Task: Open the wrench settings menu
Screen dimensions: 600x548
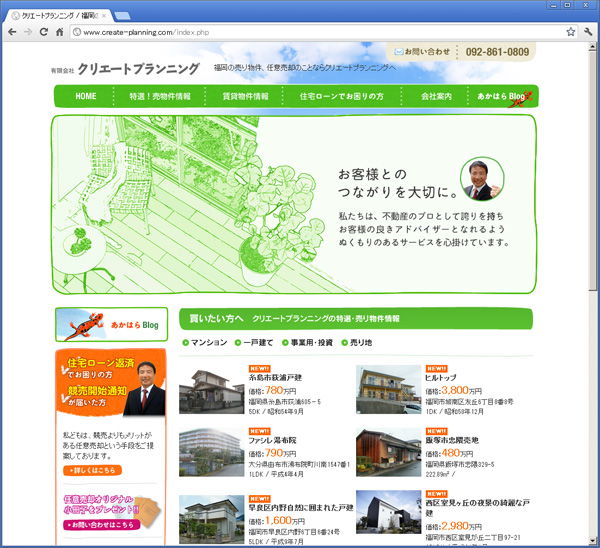Action: (588, 32)
